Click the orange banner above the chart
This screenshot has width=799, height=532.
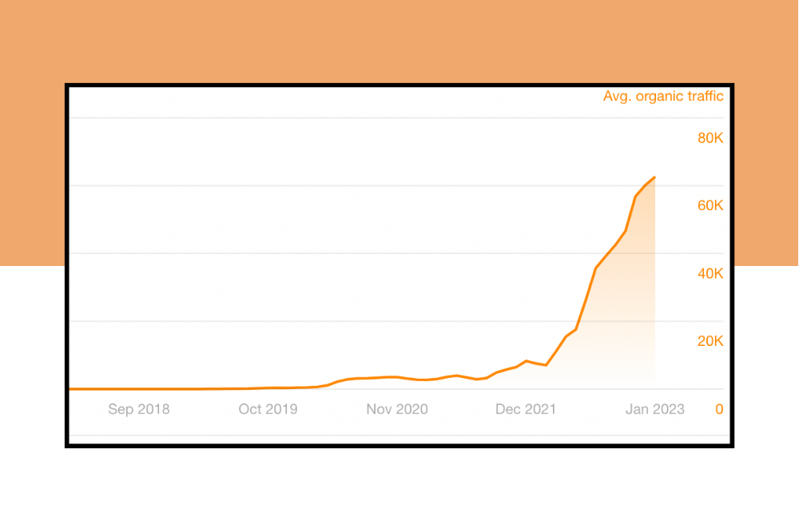[x=399, y=40]
